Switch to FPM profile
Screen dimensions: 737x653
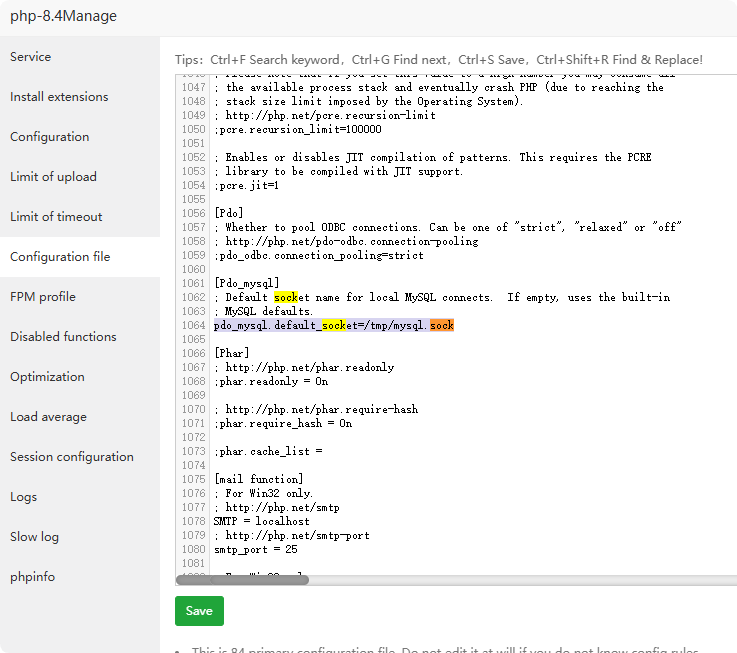(x=43, y=297)
